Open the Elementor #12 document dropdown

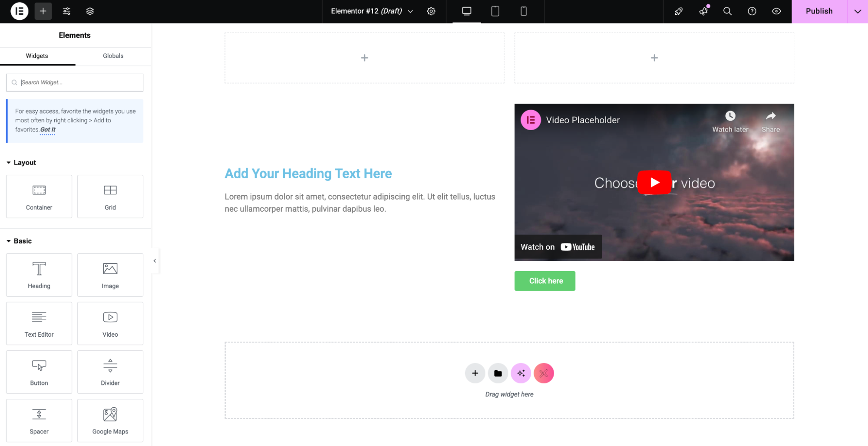[410, 11]
